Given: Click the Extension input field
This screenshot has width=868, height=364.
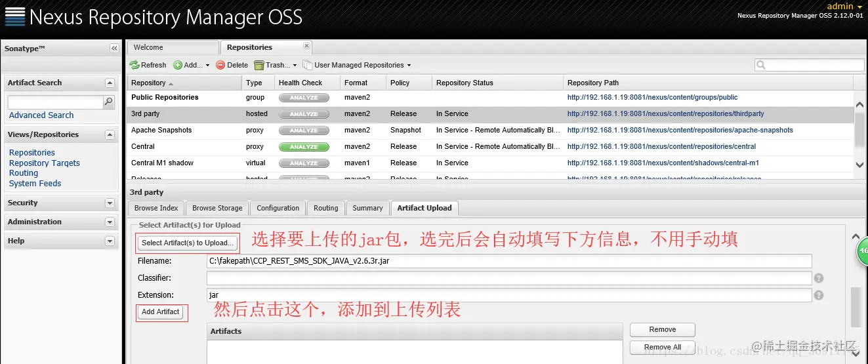Looking at the screenshot, I should (509, 295).
